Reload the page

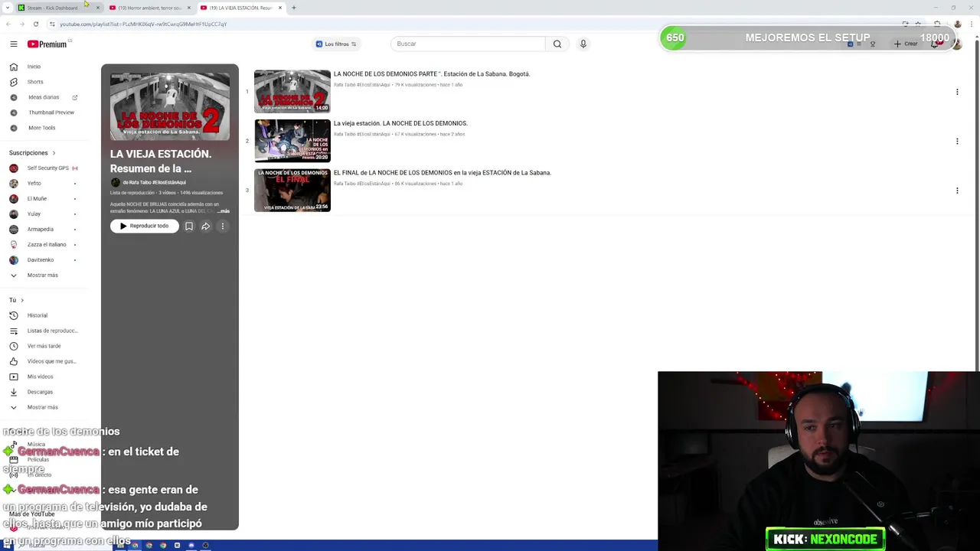[35, 24]
